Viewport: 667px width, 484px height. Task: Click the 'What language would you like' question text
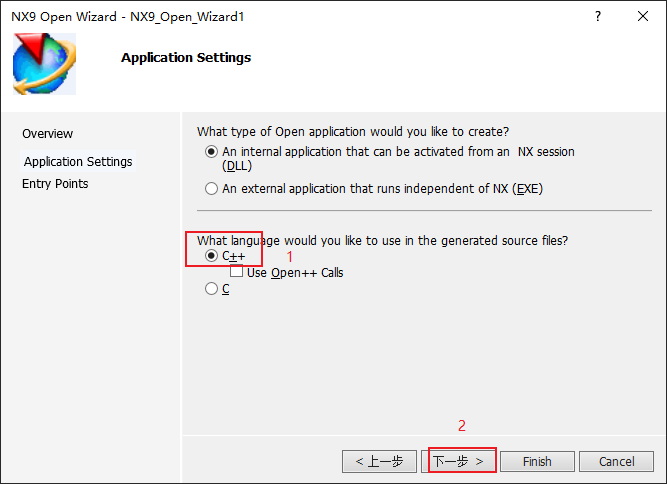tap(382, 241)
